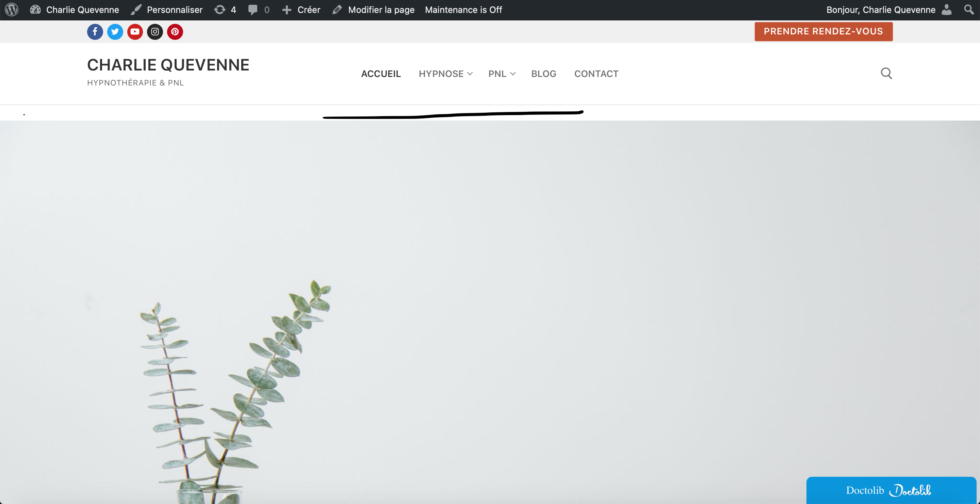Expand the HYPNOSE menu chevron
The width and height of the screenshot is (980, 504).
pos(470,74)
